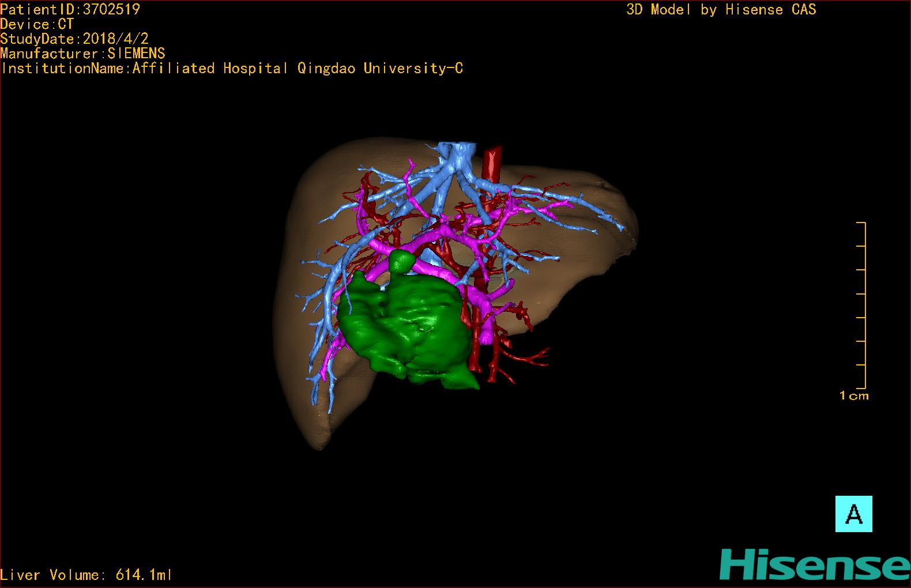This screenshot has height=588, width=911.
Task: Click the 1cm scale label
Action: [x=854, y=396]
